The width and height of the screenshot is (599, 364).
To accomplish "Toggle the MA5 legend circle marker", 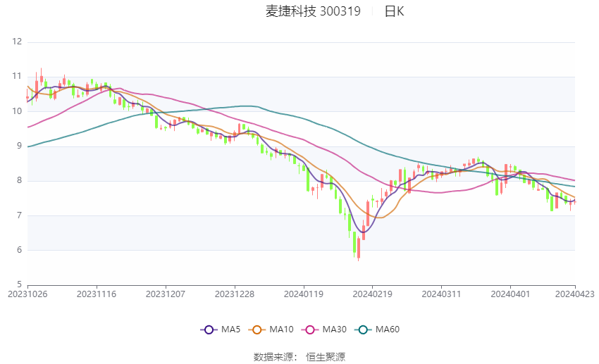I will pos(208,330).
